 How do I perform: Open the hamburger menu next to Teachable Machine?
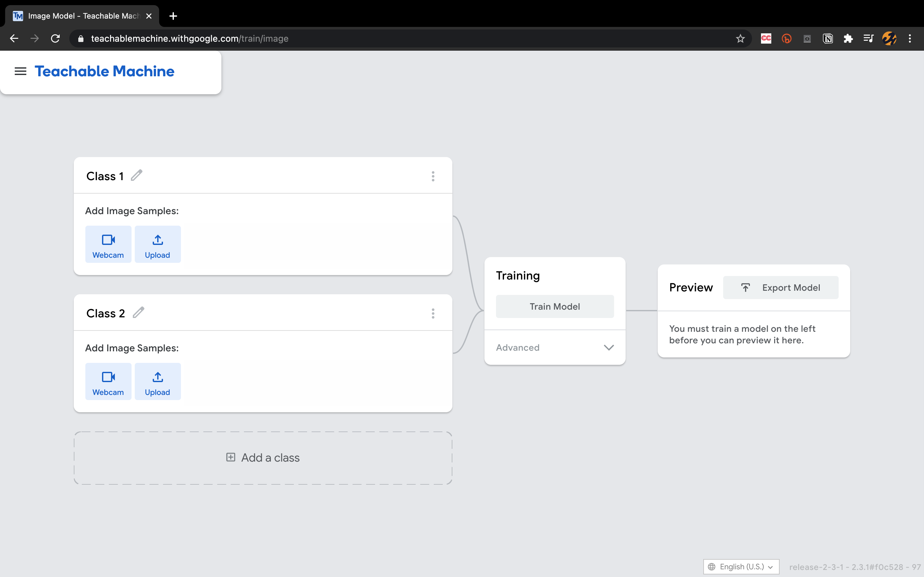point(20,71)
